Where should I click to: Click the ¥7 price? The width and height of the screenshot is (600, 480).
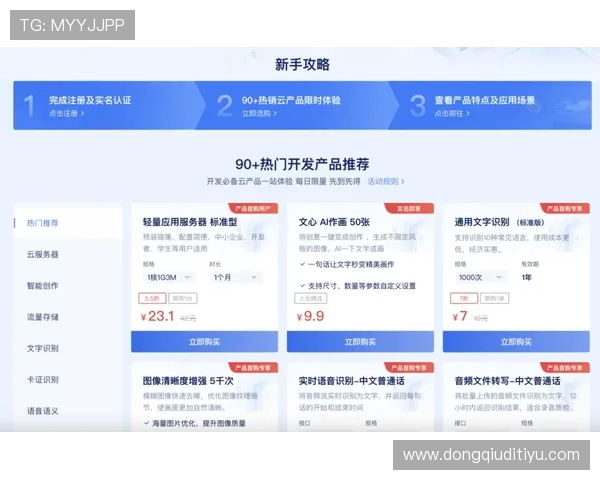(460, 316)
